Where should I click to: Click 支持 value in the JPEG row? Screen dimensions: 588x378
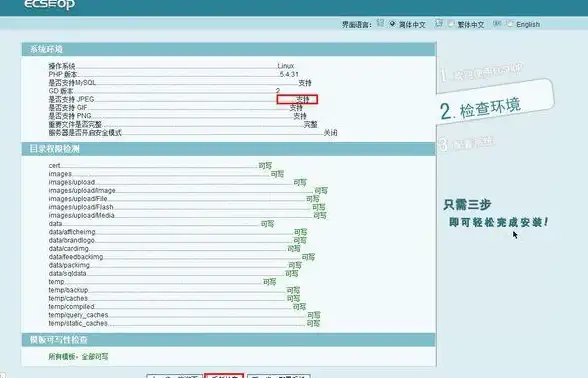(x=303, y=99)
